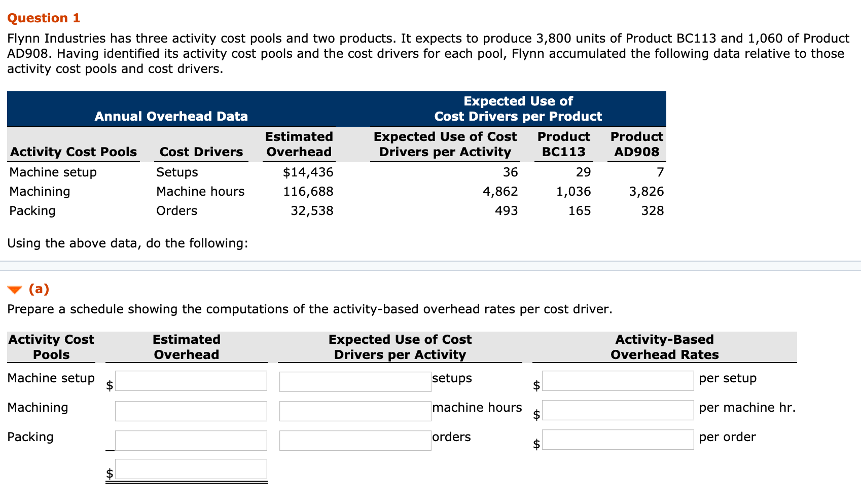Viewport: 861px width, 504px height.
Task: Click the rate input labeled 'per order'
Action: [618, 440]
